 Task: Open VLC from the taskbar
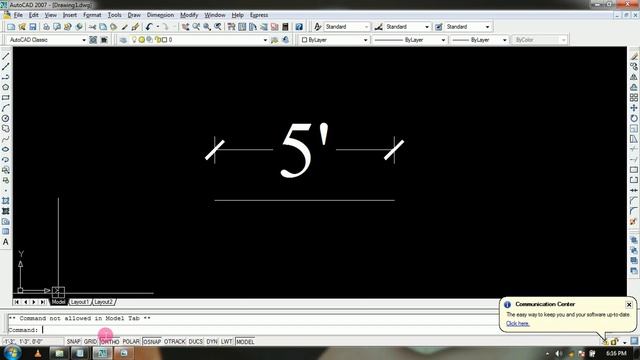(38, 353)
